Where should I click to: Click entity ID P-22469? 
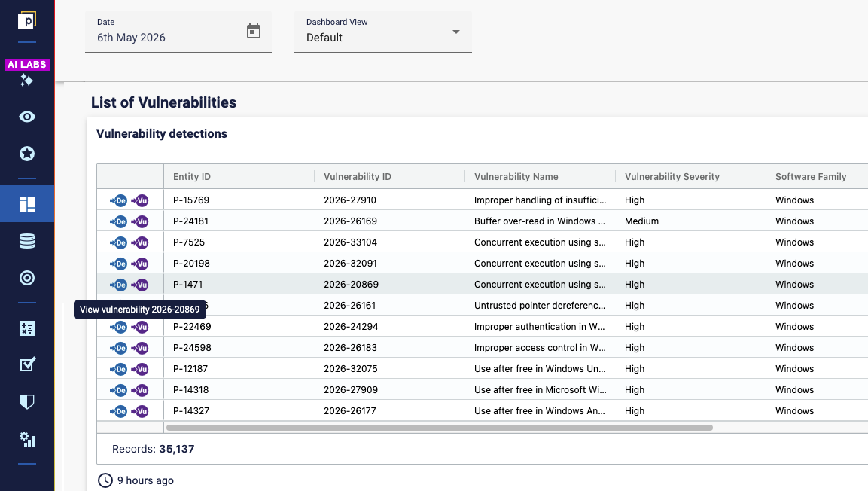(192, 326)
